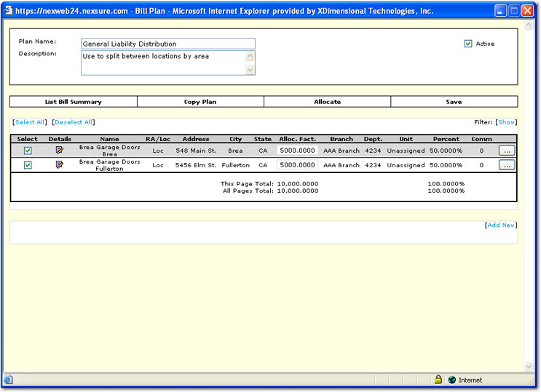541x392 pixels.
Task: Click the '548 Main St.' address cell
Action: (196, 151)
